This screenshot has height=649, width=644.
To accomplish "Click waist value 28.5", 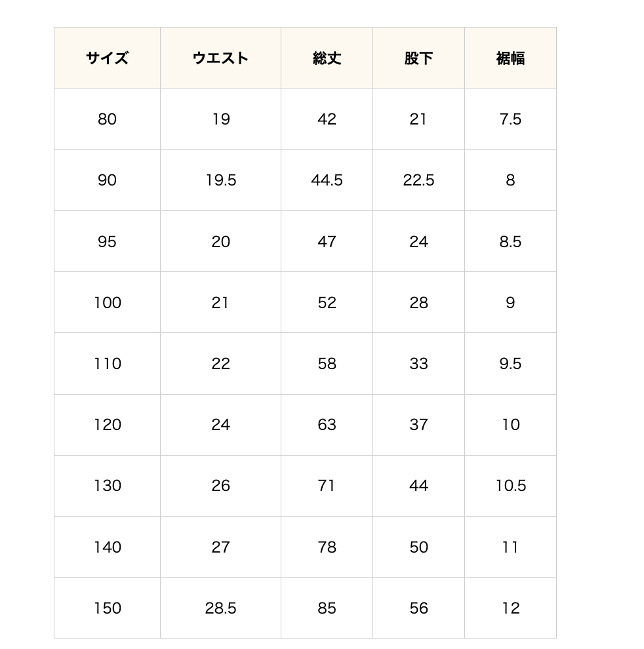I will click(220, 608).
